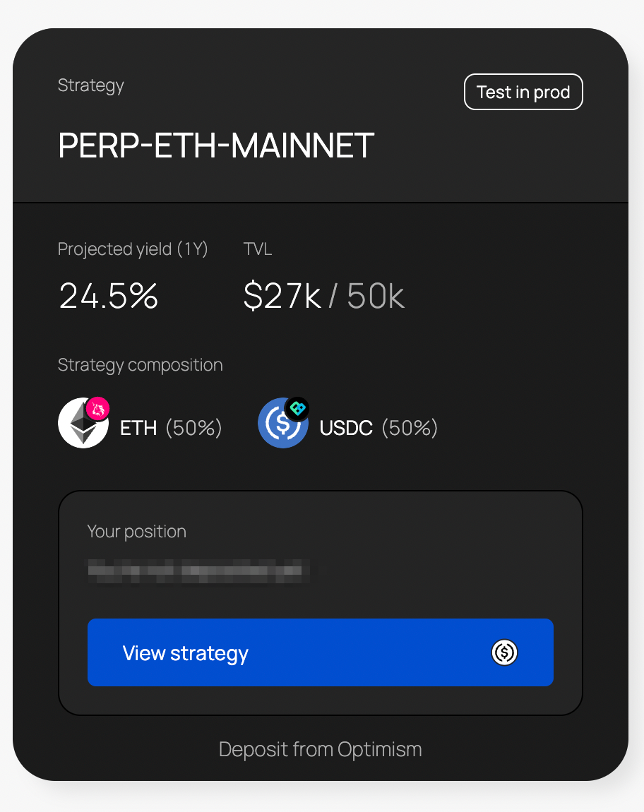Click the Deposit from Optimism text

320,749
